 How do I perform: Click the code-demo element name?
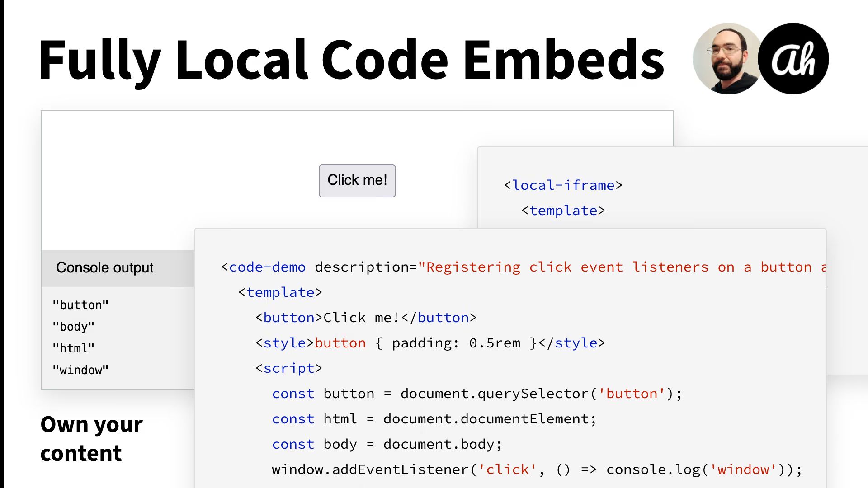[268, 267]
